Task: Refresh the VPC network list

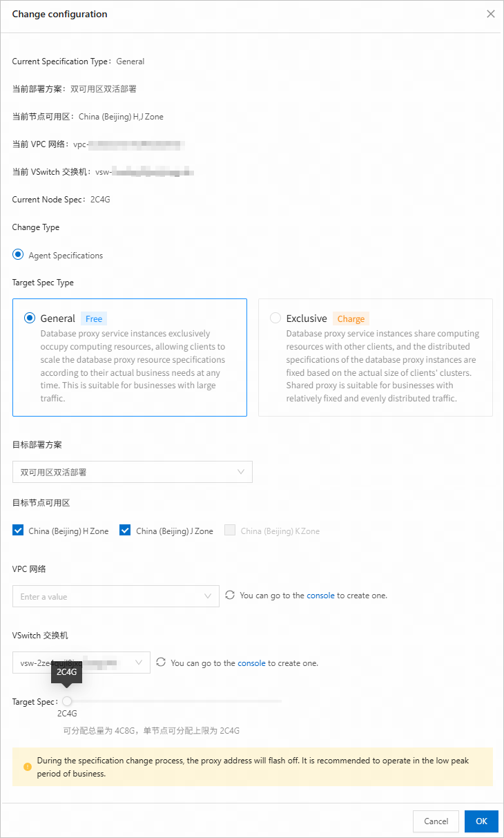Action: (230, 595)
